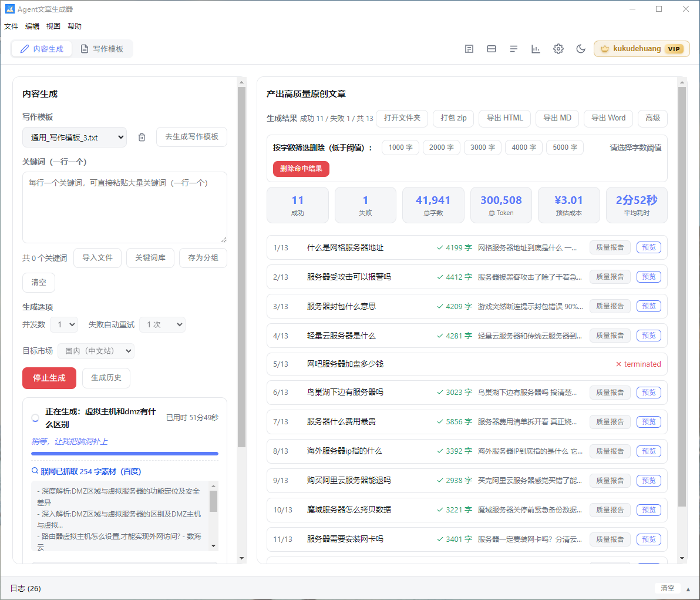Open the 通用_写作模板_3.txt template dropdown
700x600 pixels.
pyautogui.click(x=75, y=137)
